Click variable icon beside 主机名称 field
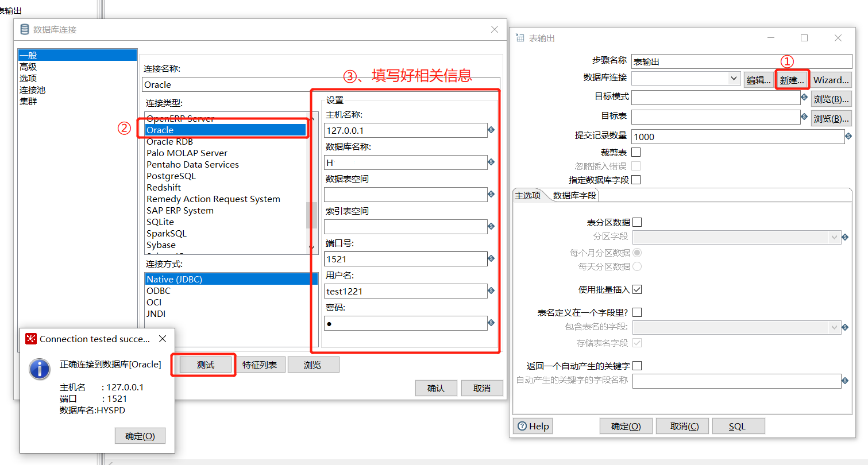 pyautogui.click(x=491, y=130)
